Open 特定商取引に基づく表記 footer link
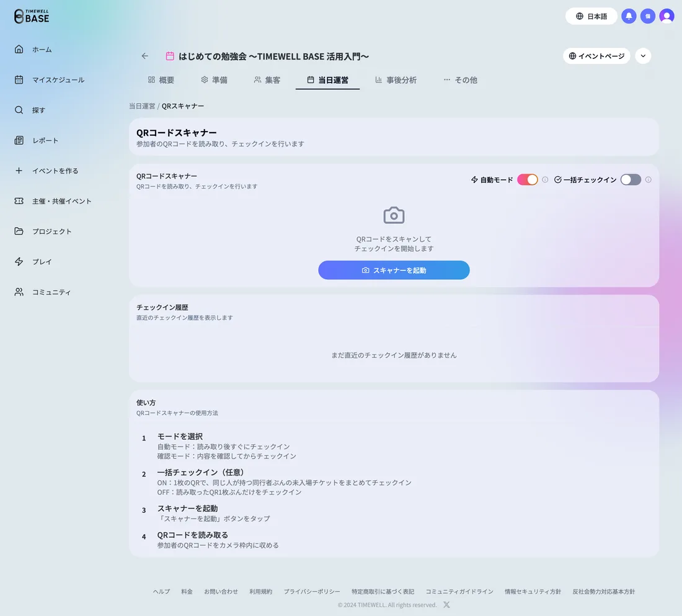Screen dimensions: 682x616 383,591
